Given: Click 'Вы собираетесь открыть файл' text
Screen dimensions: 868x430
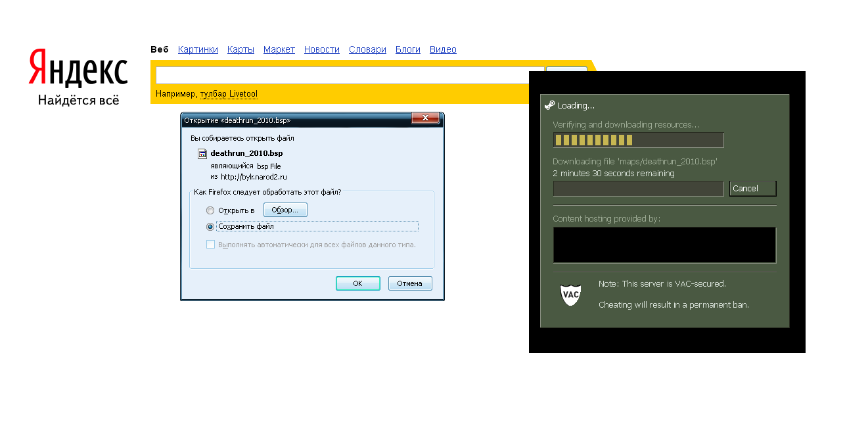Looking at the screenshot, I should (x=242, y=138).
